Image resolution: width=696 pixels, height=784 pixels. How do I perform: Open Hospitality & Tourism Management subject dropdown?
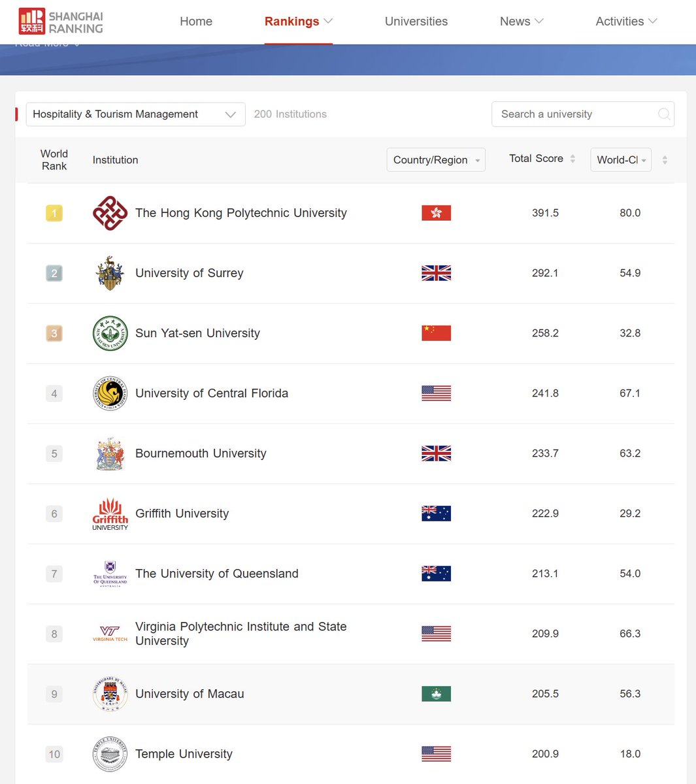(x=135, y=114)
